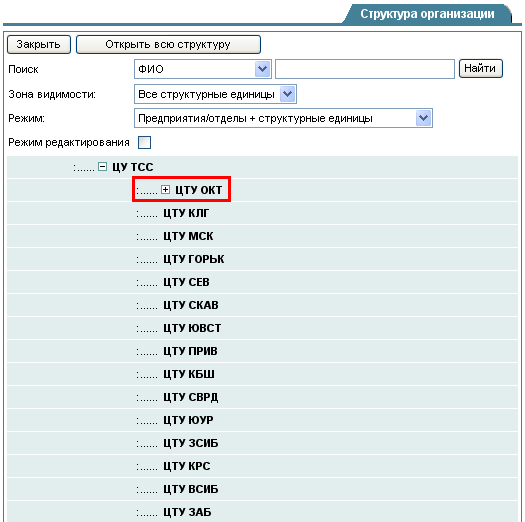
Task: Select the ЦТУ СКАВ tree item
Action: (191, 305)
